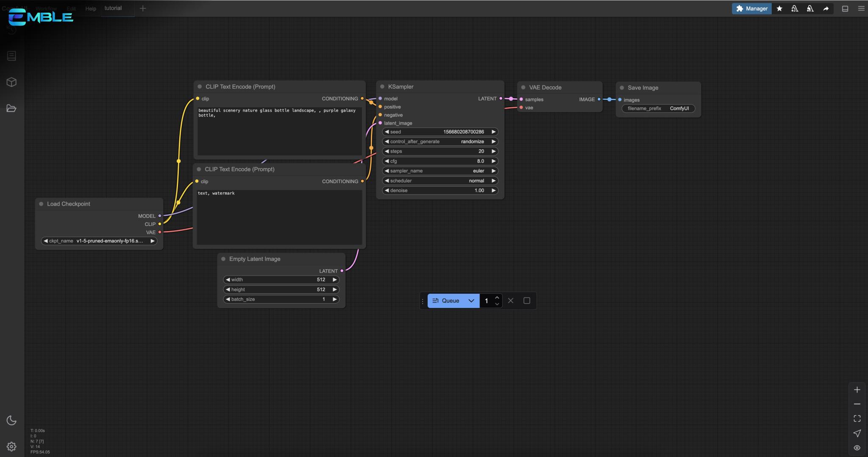Toggle the bottom panel icon in top bar

[x=845, y=8]
